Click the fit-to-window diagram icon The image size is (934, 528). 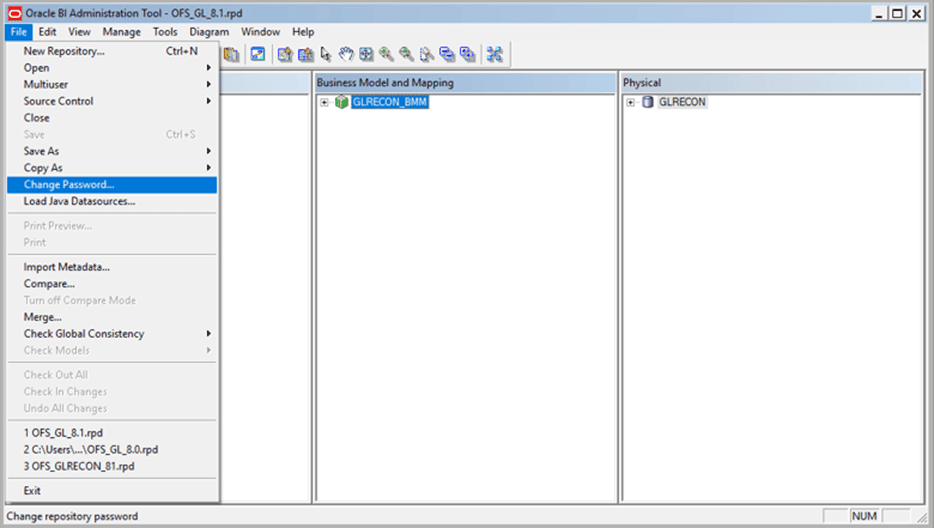click(366, 54)
